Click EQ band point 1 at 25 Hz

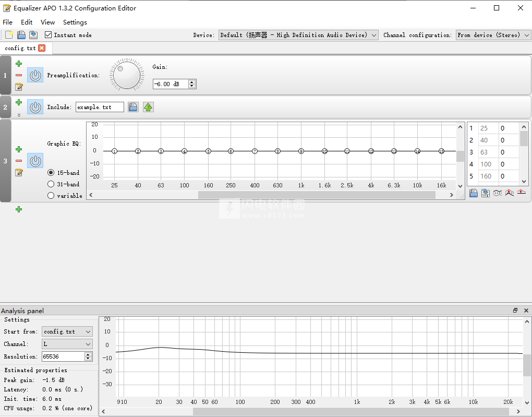[114, 151]
